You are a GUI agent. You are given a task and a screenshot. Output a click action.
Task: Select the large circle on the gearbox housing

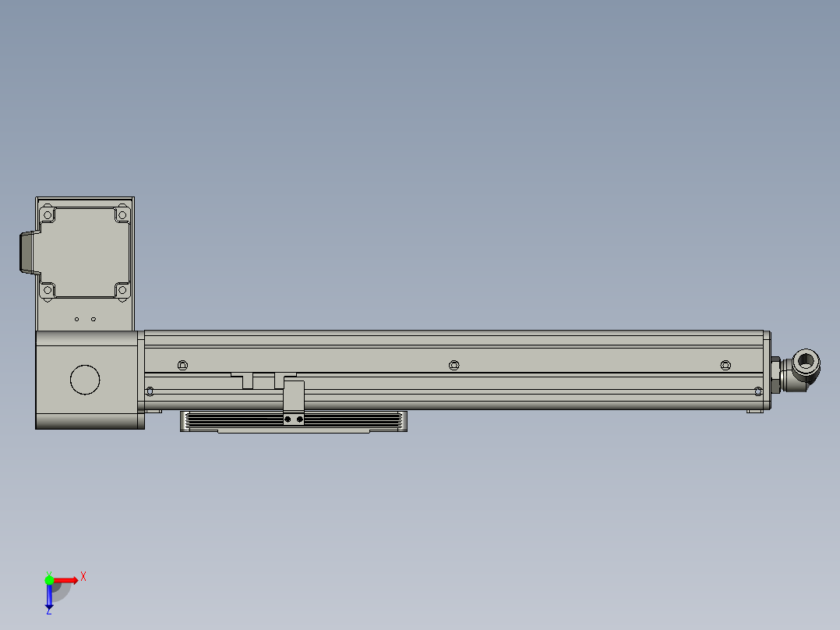85,380
